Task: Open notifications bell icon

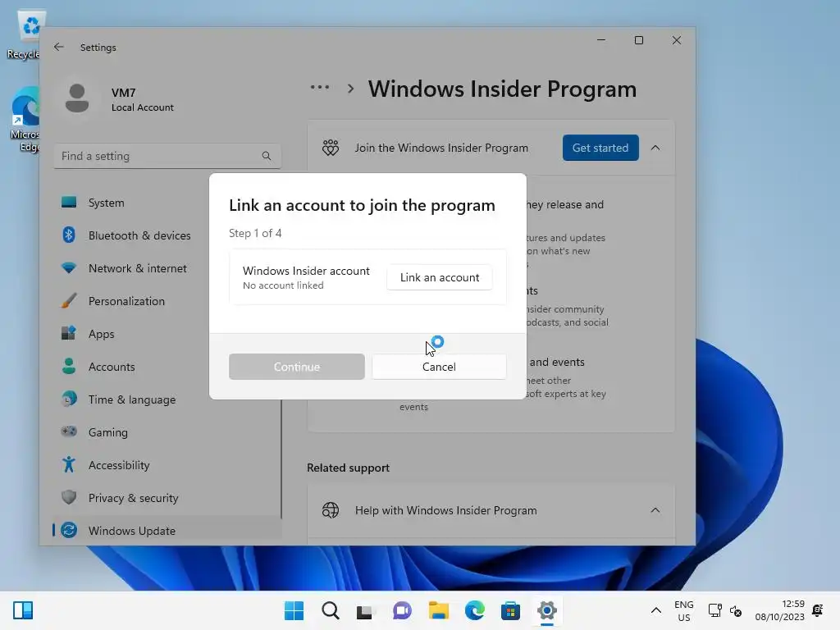Action: pyautogui.click(x=818, y=610)
